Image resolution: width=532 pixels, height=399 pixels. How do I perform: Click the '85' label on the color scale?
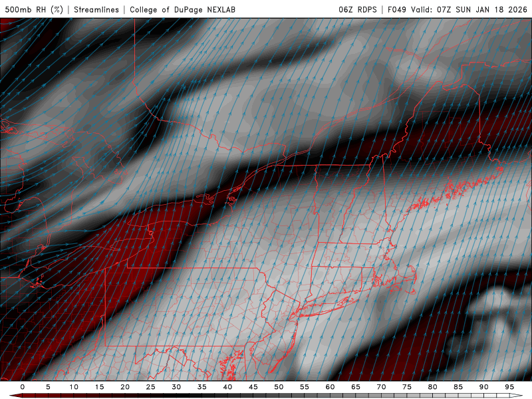click(x=458, y=387)
